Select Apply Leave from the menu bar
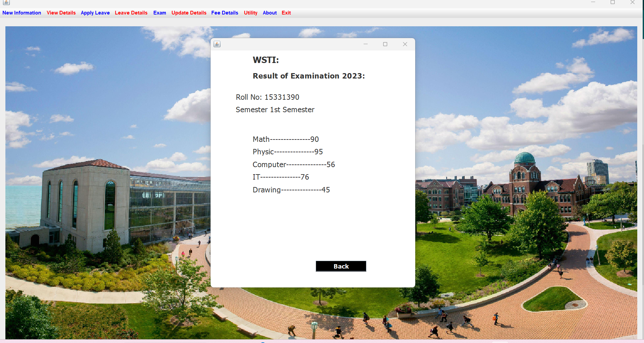Screen dimensions: 644x343 (95, 13)
